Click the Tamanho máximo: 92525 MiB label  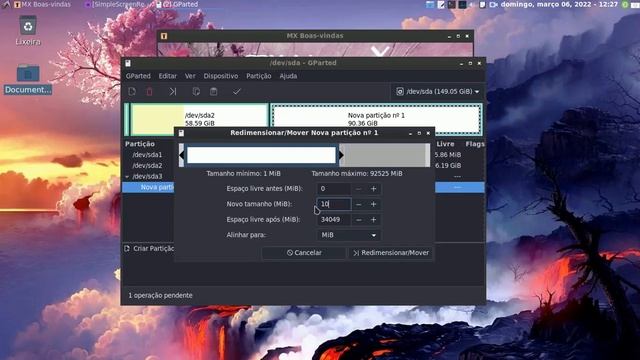pos(357,173)
